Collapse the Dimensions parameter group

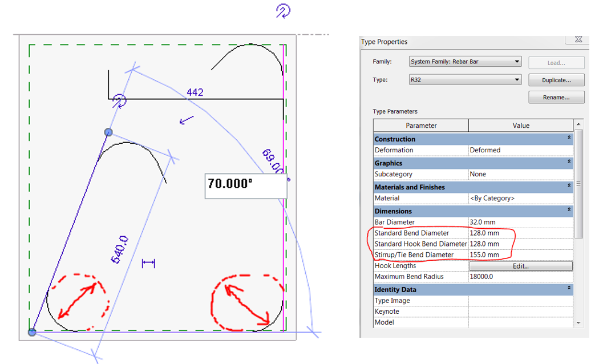point(569,211)
